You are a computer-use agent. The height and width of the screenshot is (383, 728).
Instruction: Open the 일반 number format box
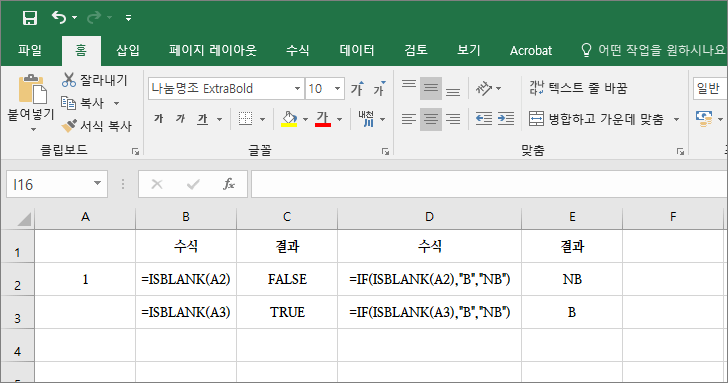coord(710,88)
